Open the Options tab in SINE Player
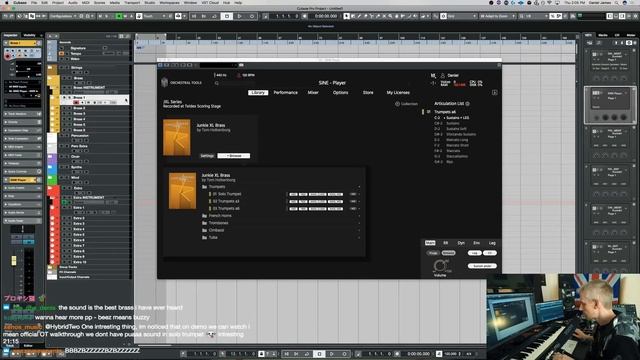The width and height of the screenshot is (640, 360). tap(340, 93)
